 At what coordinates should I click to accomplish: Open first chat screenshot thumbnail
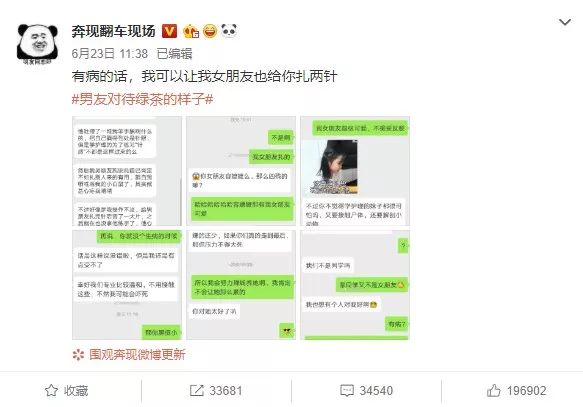point(127,171)
